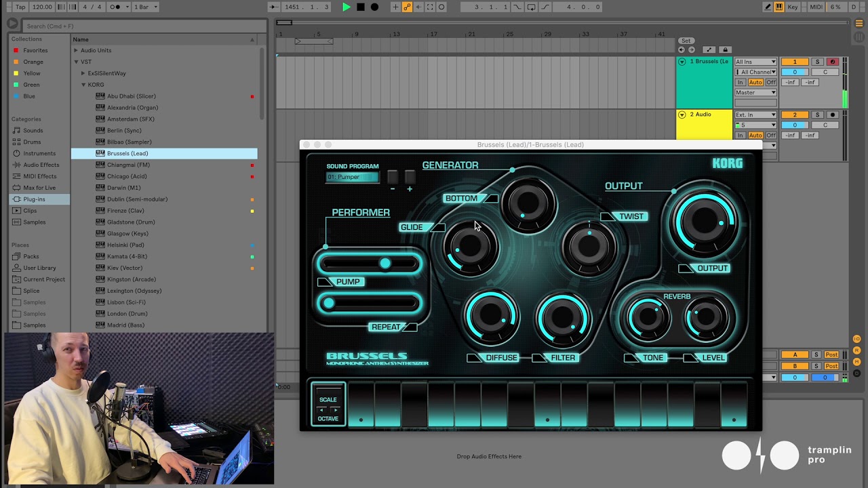Collapse the VST folder
868x488 pixels.
pos(76,62)
